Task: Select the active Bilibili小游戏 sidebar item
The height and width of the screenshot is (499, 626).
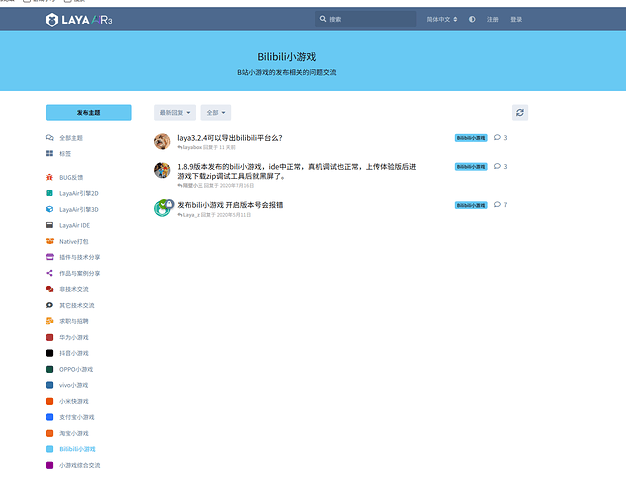Action: point(71,449)
